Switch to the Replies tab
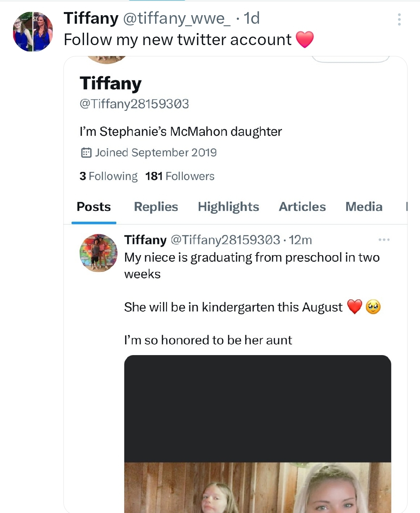Image resolution: width=420 pixels, height=513 pixels. point(156,207)
